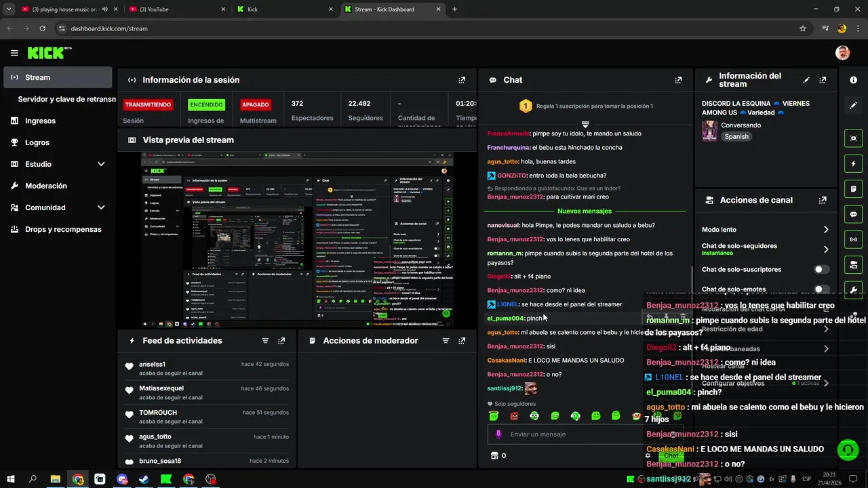The height and width of the screenshot is (488, 868).
Task: Click the pencil edit icon in right toolbar
Action: (x=853, y=105)
